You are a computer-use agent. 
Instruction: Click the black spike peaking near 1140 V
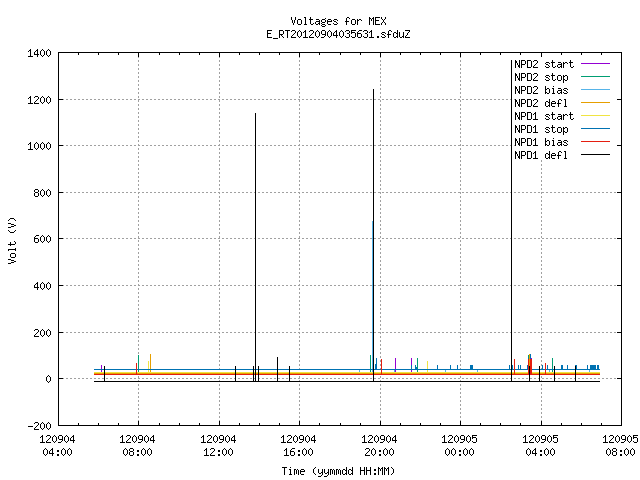(256, 245)
